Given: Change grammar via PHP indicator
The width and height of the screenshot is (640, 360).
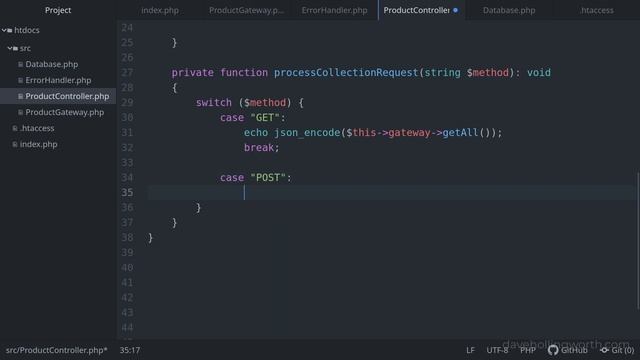Looking at the screenshot, I should [528, 350].
